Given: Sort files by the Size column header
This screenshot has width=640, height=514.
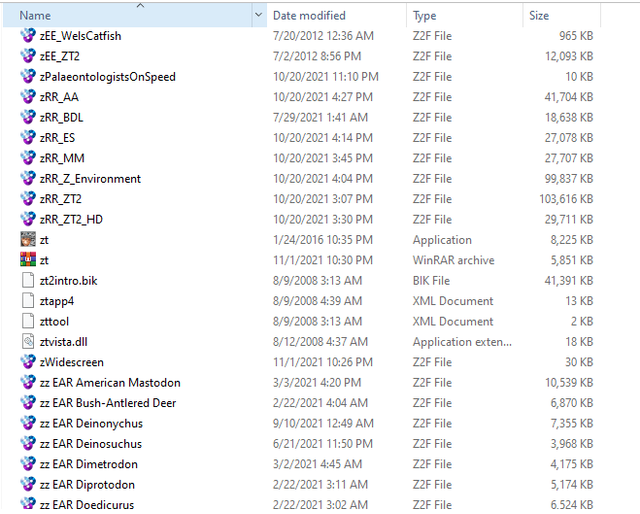Looking at the screenshot, I should (562, 16).
